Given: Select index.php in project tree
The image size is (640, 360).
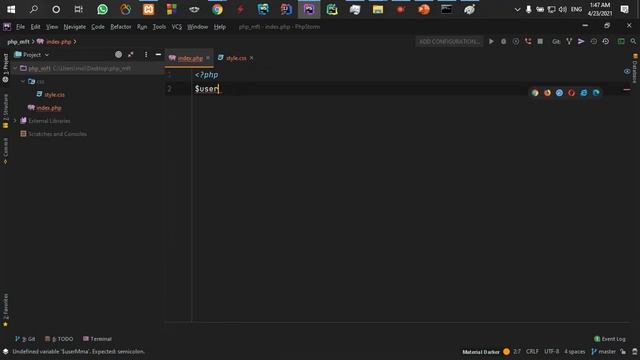Looking at the screenshot, I should (49, 108).
